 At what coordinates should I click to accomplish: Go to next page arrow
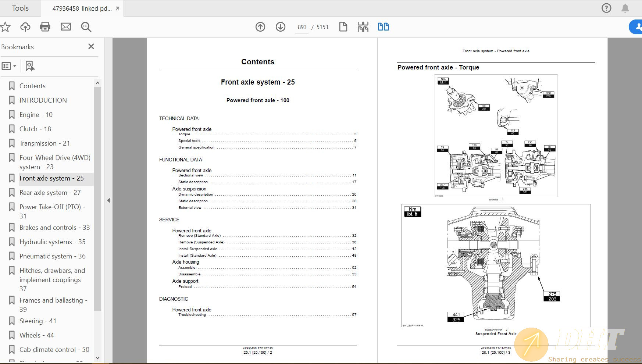pos(281,27)
